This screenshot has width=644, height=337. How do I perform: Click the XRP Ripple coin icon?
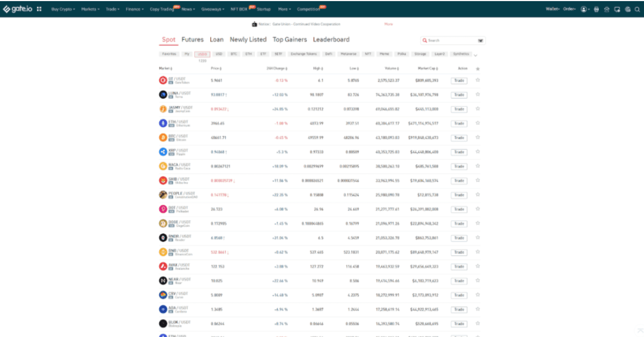click(x=163, y=151)
